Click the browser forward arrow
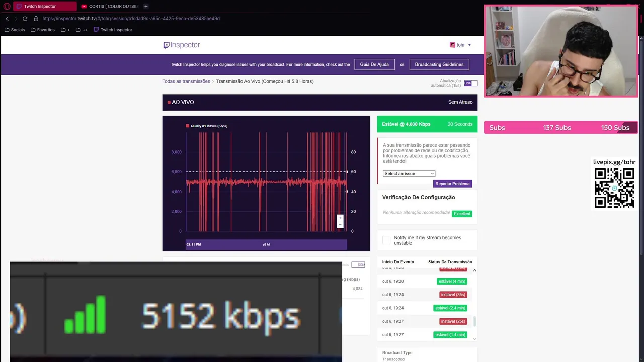Screen dimensions: 644x362 [16, 19]
